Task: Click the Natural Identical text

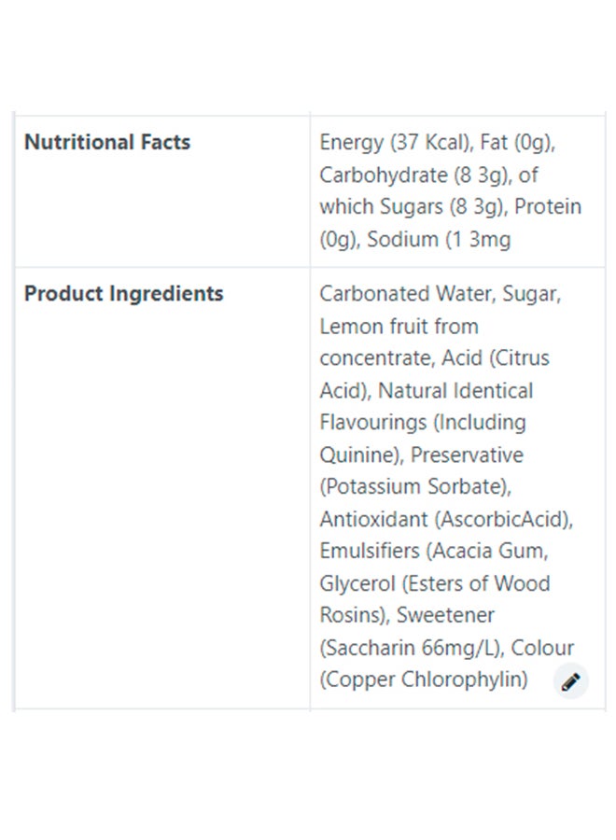Action: coord(455,390)
